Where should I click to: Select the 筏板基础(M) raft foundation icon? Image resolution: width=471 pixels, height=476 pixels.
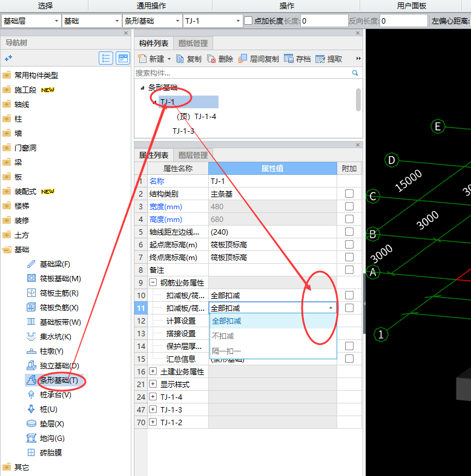31,278
